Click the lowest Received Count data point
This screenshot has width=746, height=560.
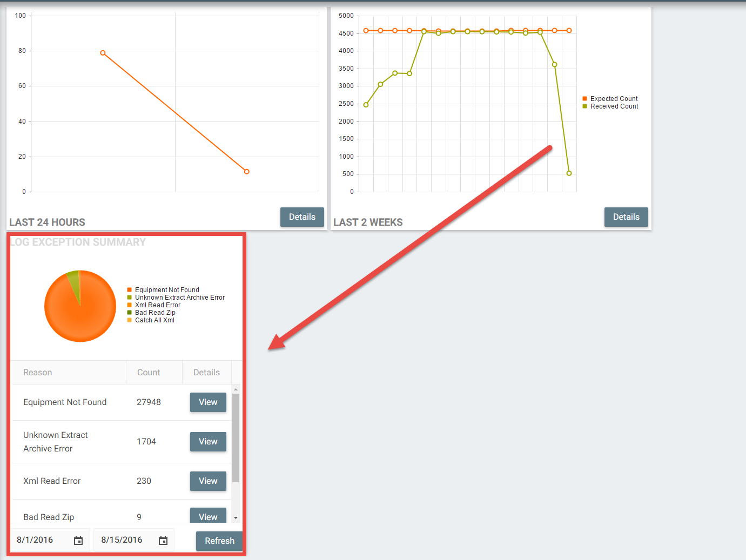569,173
